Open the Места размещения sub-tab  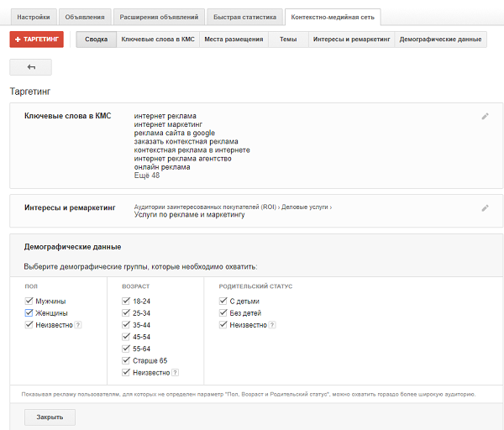(x=234, y=39)
